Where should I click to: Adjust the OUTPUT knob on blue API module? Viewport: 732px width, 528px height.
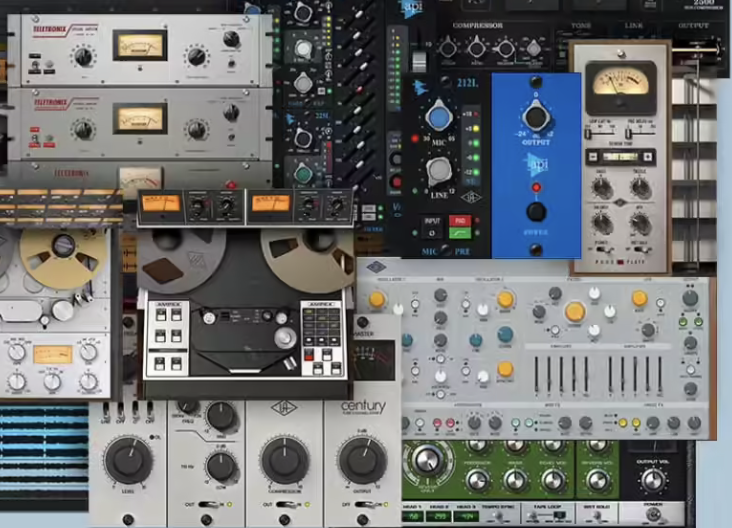point(536,117)
